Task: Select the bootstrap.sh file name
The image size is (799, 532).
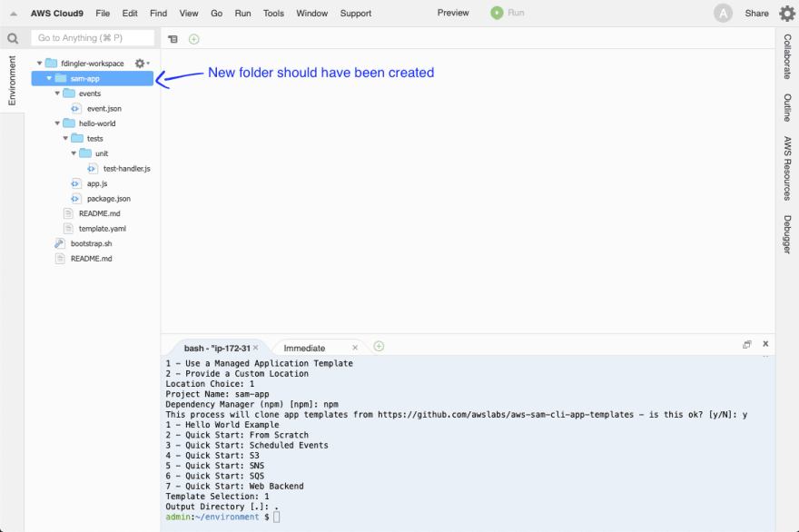Action: [91, 243]
